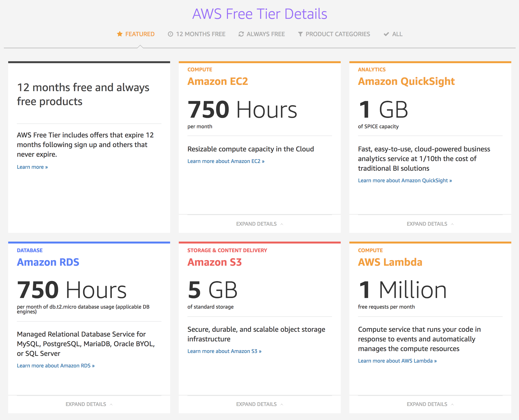
Task: Expand details for Amazon S3
Action: click(260, 404)
